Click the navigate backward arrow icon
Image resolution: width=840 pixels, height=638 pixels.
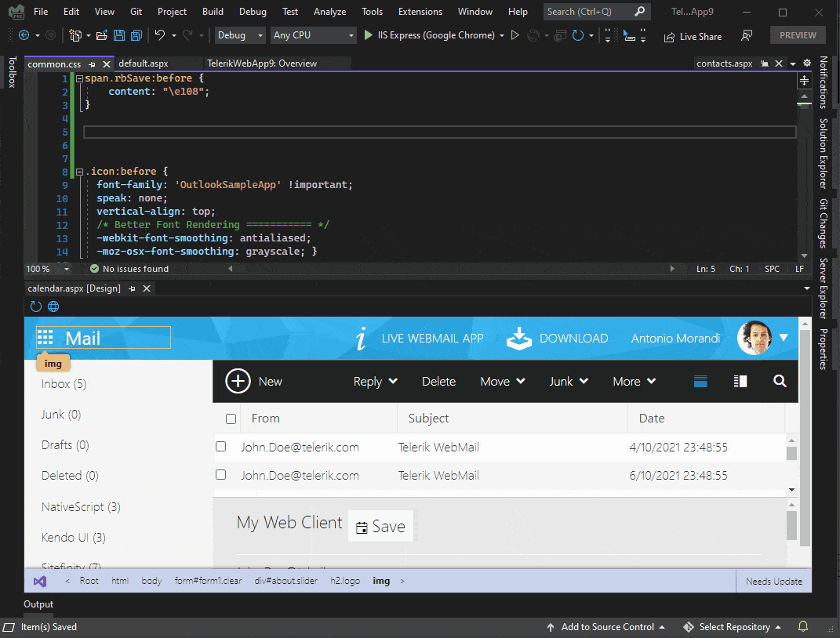point(24,35)
